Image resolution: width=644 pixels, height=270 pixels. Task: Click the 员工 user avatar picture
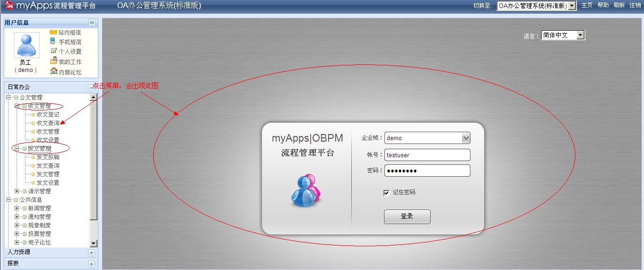[x=26, y=45]
